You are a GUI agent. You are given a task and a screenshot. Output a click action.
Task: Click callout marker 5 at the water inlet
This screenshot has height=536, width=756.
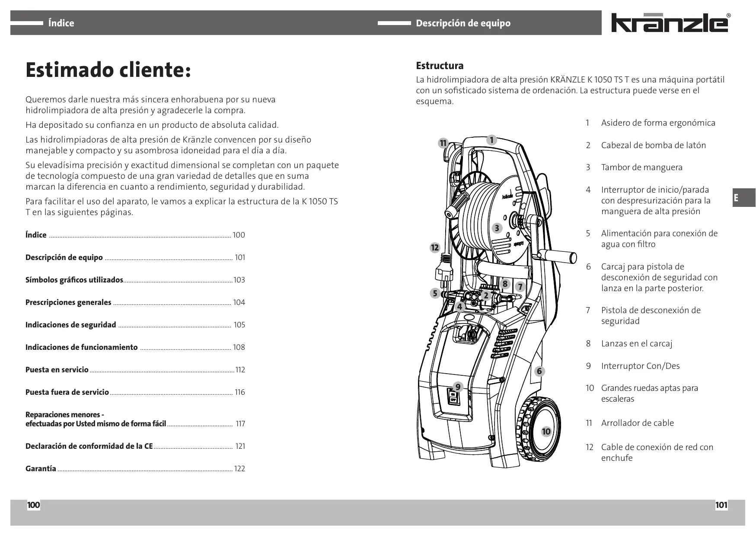[x=435, y=293]
